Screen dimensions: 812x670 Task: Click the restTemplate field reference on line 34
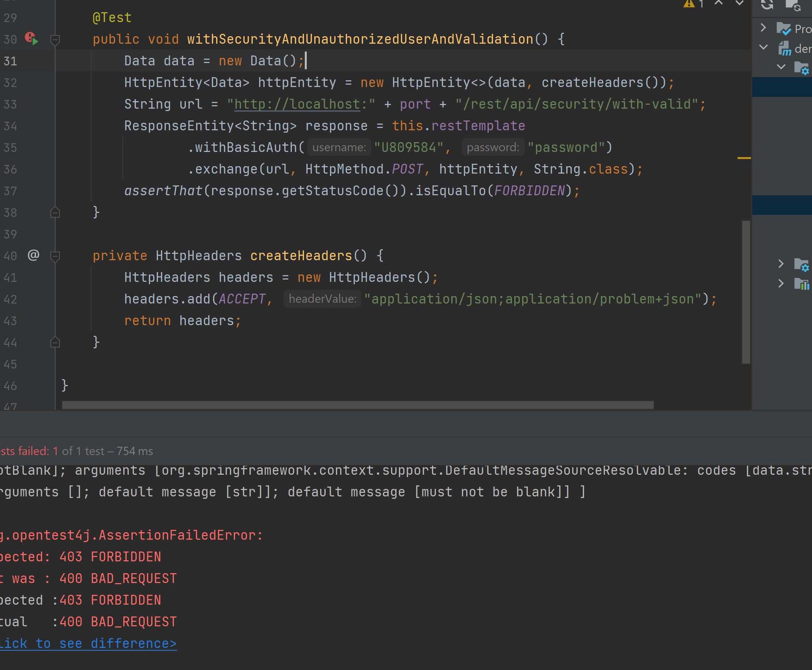tap(478, 126)
